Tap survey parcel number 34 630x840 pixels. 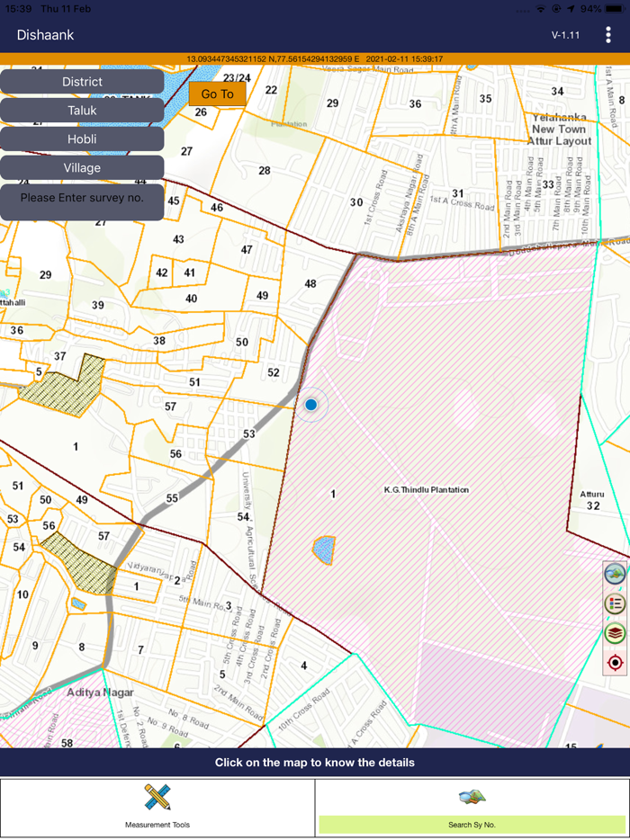tap(558, 92)
